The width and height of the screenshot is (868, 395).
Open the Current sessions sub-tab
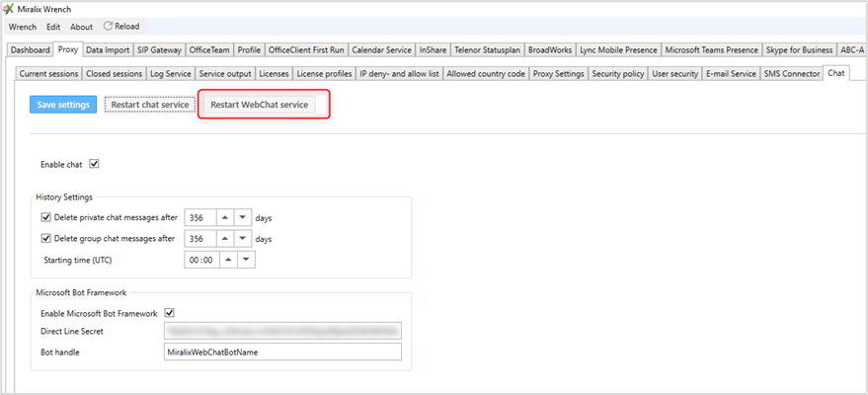click(x=48, y=74)
